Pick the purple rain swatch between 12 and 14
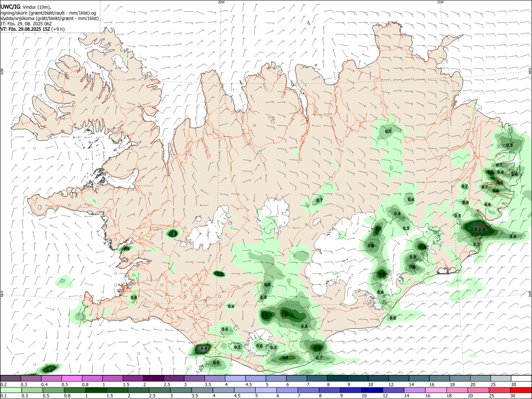Image resolution: width=532 pixels, height=399 pixels. click(393, 390)
